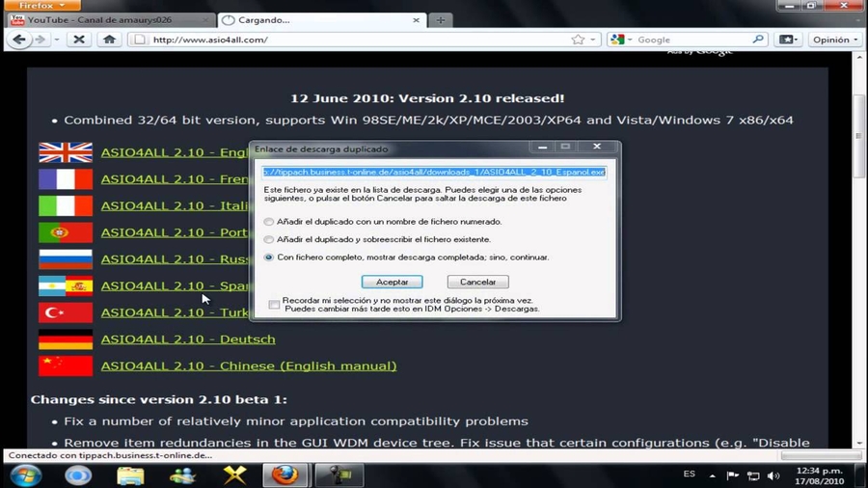868x488 pixels.
Task: Open the orange Firefox menu dropdown
Action: click(43, 6)
